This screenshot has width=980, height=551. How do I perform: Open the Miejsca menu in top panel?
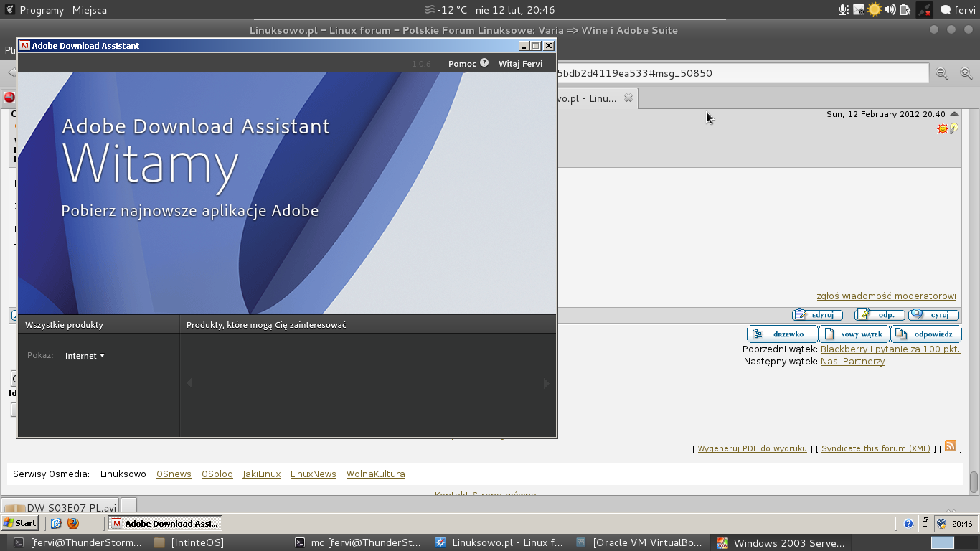(x=90, y=10)
